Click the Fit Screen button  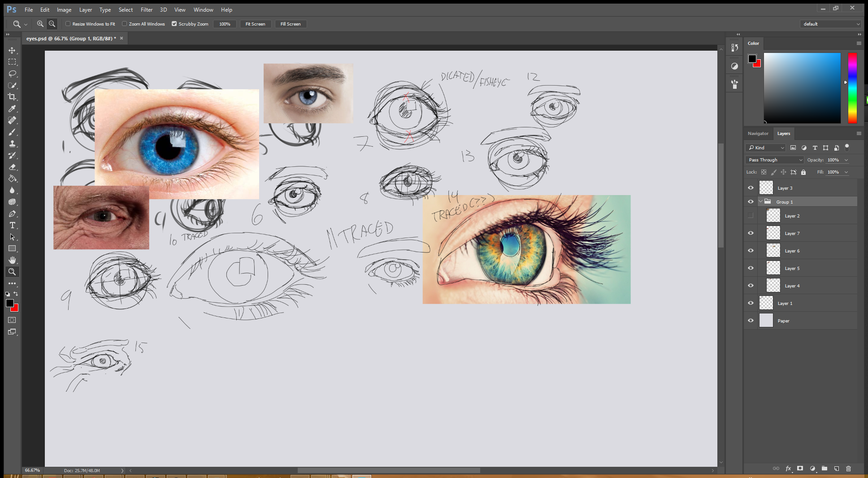(255, 24)
